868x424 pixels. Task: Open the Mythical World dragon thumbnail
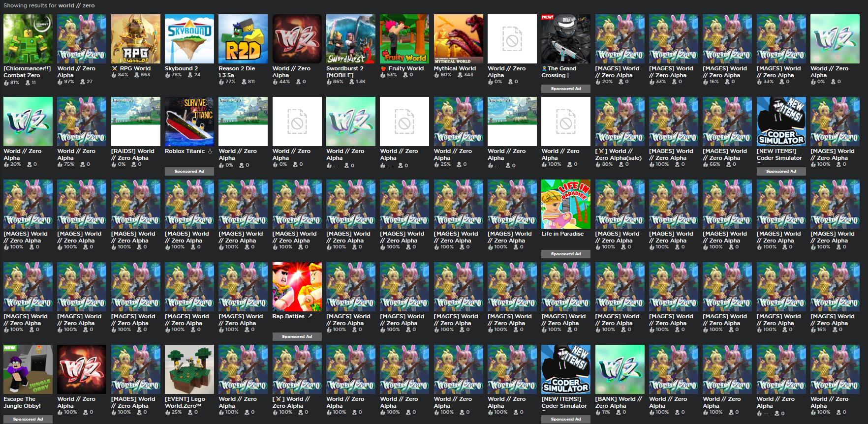tap(459, 39)
